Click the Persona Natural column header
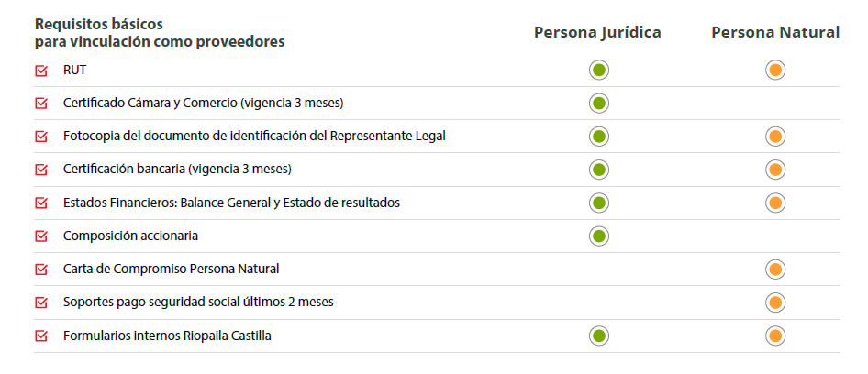The height and width of the screenshot is (374, 868). tap(775, 33)
